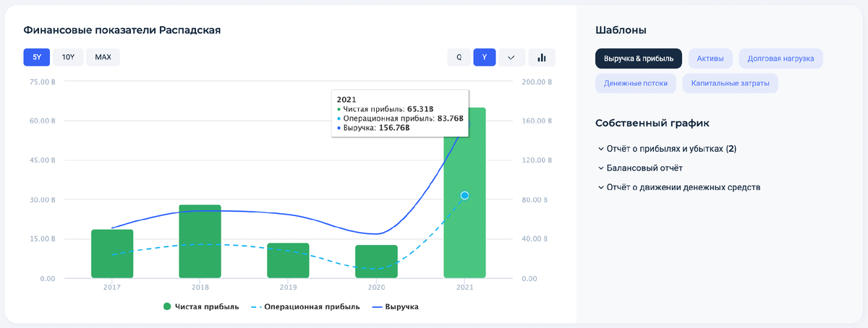The width and height of the screenshot is (868, 328).
Task: Select the 5Y time range
Action: (x=35, y=57)
